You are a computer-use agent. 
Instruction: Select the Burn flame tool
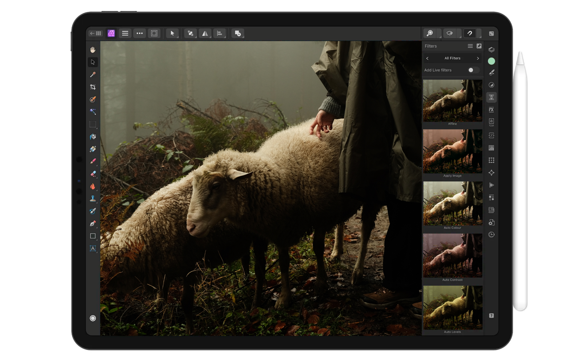pyautogui.click(x=93, y=186)
